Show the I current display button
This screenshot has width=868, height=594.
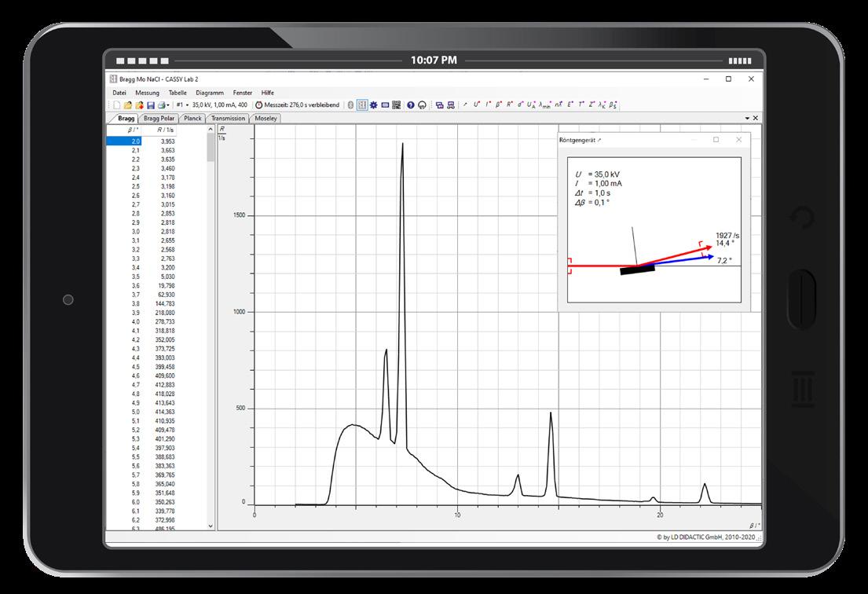coord(488,104)
